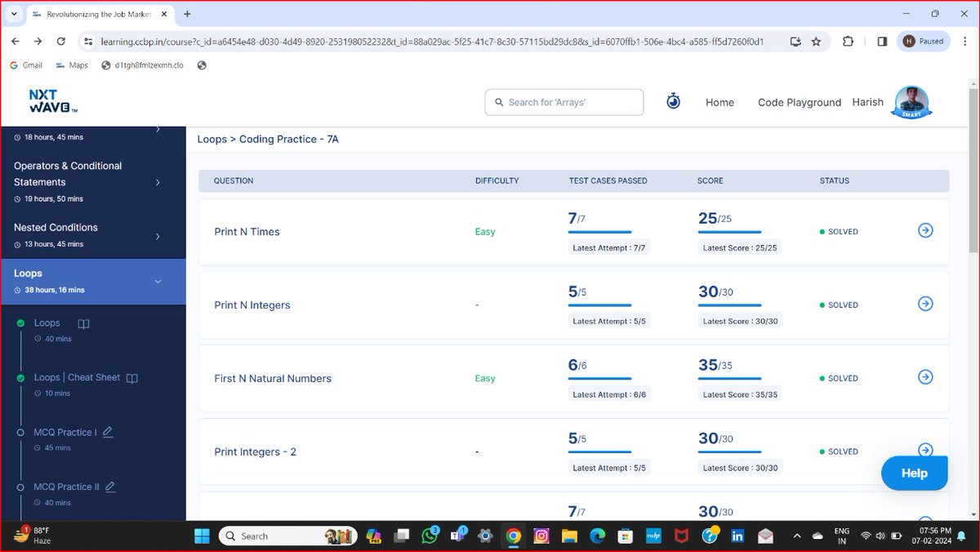Screen dimensions: 980x552
Task: Open MCQ Practice II in sidebar
Action: (x=66, y=487)
